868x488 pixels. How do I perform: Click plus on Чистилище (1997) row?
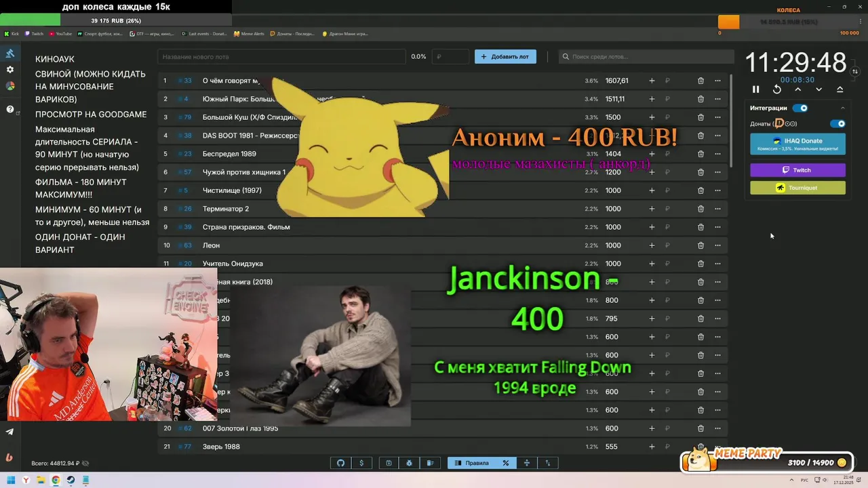click(652, 190)
